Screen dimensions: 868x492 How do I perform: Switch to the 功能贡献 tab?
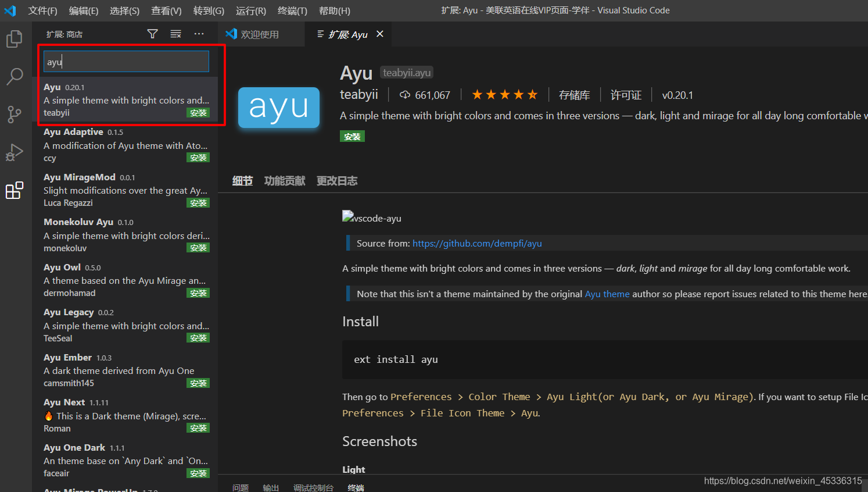pos(285,181)
